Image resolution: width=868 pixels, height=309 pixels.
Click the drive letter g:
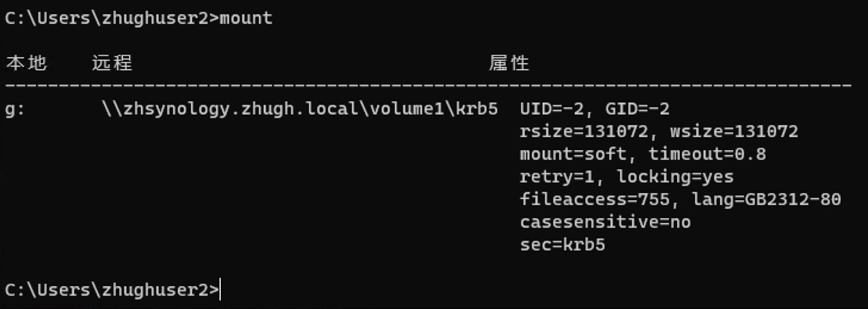(x=15, y=110)
